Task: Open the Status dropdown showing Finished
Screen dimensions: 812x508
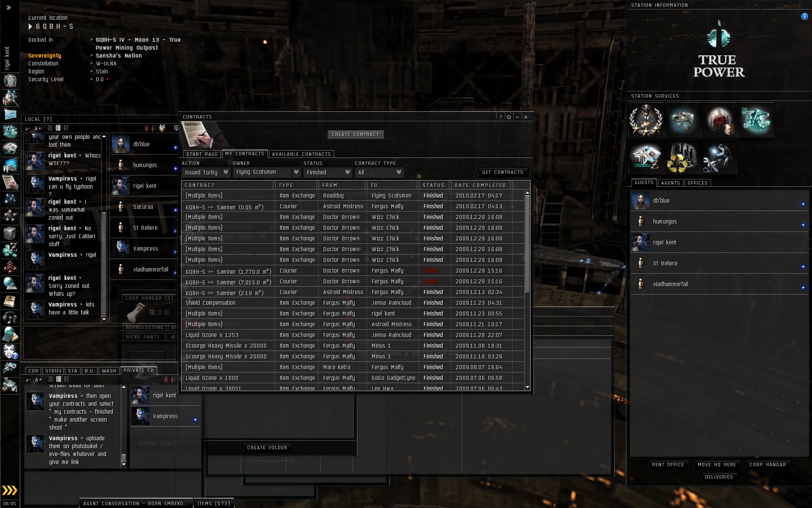Action: coord(328,172)
